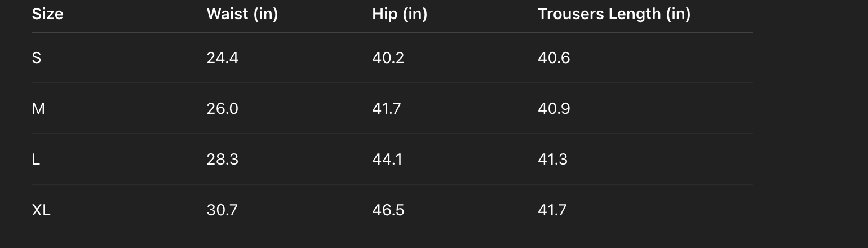Click the 30.7 waist value for size XL
The height and width of the screenshot is (248, 868).
222,210
